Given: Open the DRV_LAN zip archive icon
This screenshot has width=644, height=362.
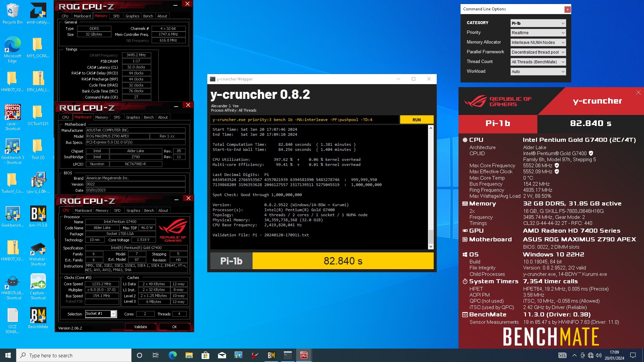Looking at the screenshot, I should (x=38, y=81).
